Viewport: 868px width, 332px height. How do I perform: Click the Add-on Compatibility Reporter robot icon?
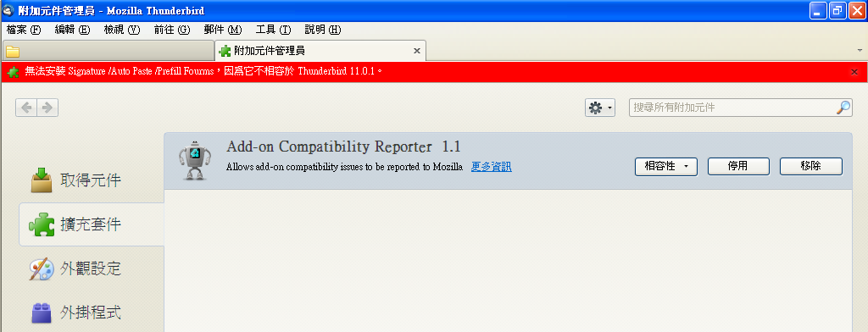tap(195, 160)
